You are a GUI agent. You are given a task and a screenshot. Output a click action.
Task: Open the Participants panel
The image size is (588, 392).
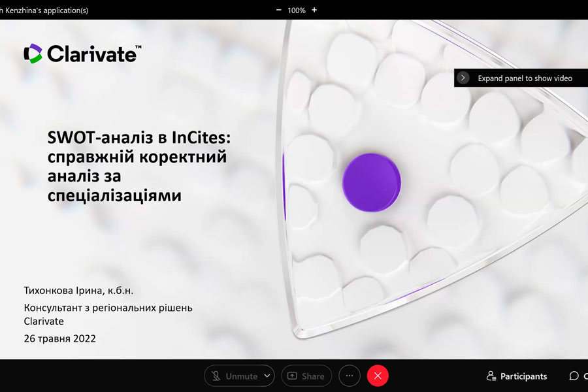point(516,376)
